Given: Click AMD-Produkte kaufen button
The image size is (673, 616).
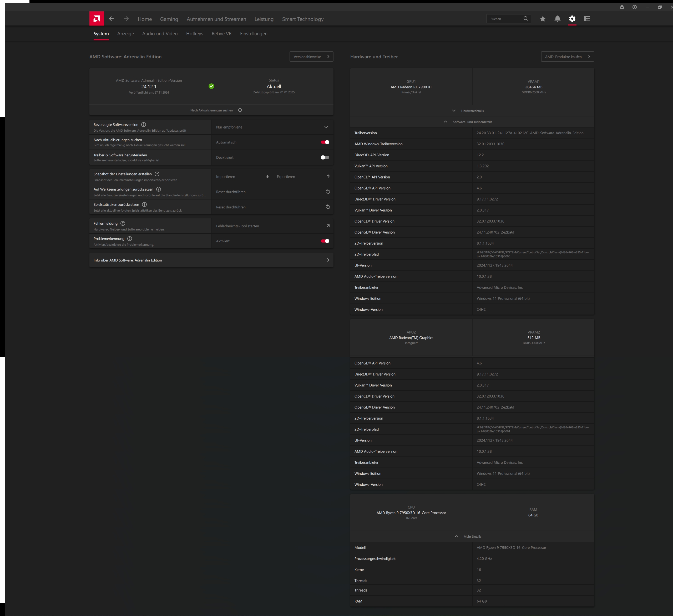Looking at the screenshot, I should (x=568, y=56).
